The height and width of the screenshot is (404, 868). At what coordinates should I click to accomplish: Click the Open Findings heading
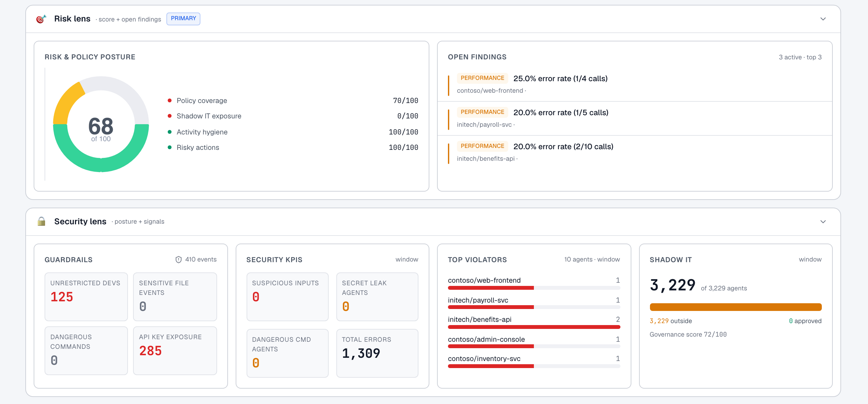coord(477,57)
